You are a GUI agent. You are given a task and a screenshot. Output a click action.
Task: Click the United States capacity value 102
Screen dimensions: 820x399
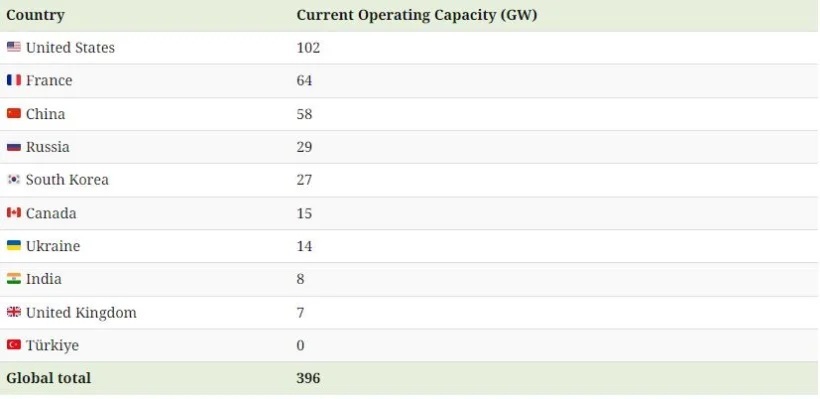[x=308, y=48]
